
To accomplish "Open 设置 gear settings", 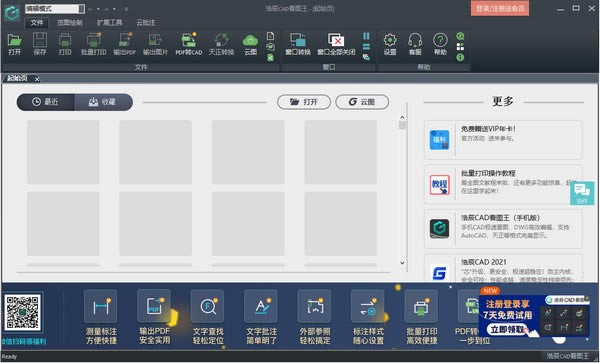I will [x=390, y=44].
